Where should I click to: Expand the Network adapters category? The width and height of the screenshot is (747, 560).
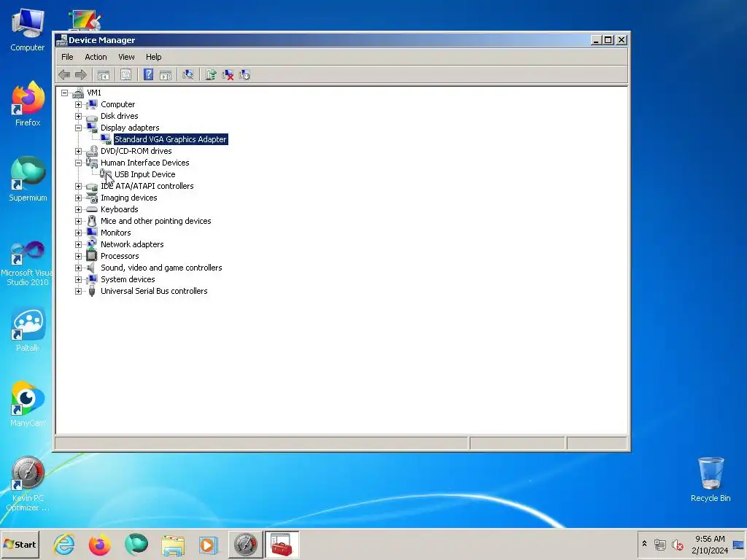click(78, 244)
